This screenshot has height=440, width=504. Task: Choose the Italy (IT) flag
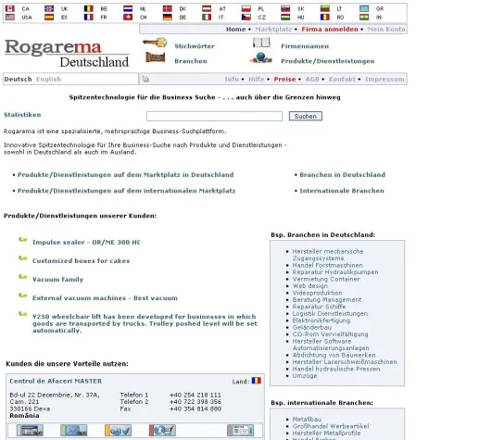pyautogui.click(x=207, y=17)
